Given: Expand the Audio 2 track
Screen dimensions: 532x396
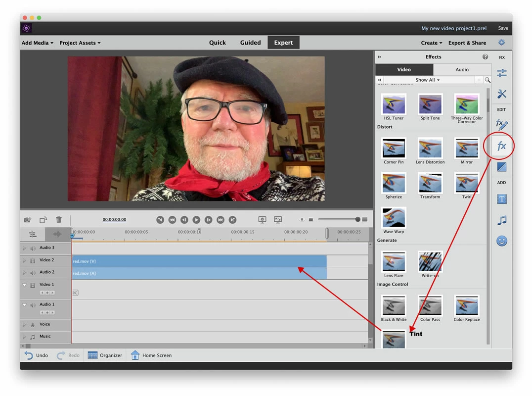Looking at the screenshot, I should (24, 273).
